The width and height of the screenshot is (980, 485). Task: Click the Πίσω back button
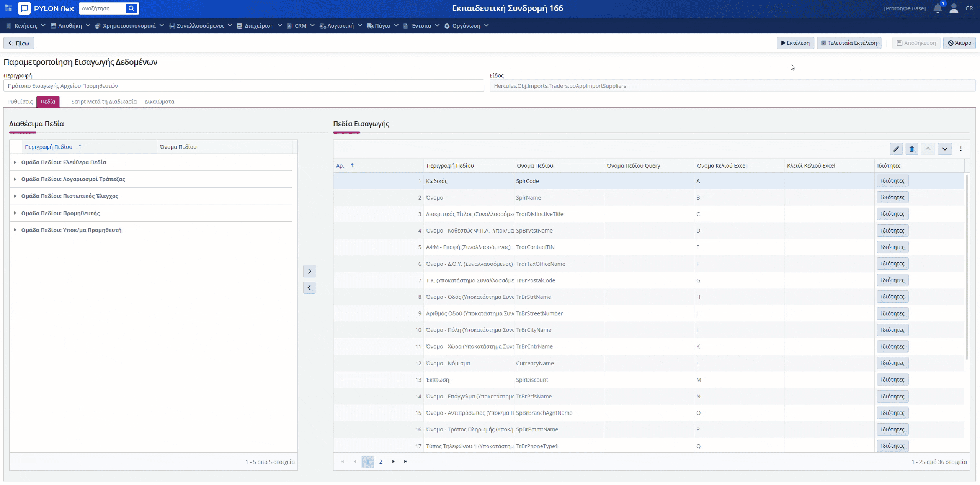coord(19,43)
